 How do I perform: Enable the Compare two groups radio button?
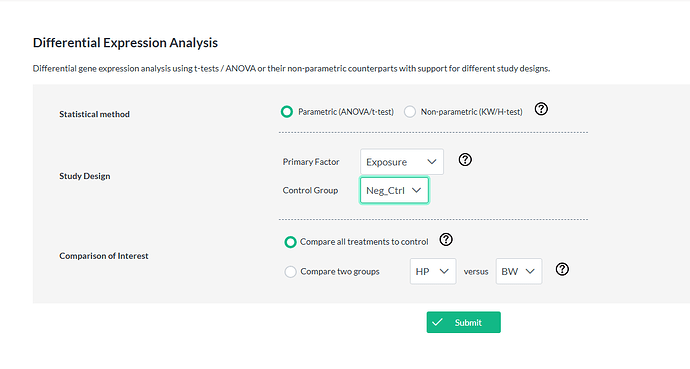pos(290,272)
